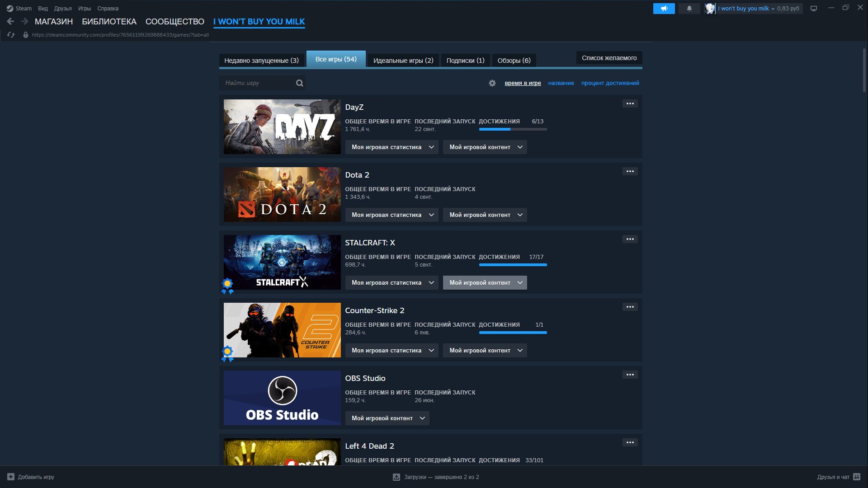This screenshot has width=868, height=488.
Task: Expand STALCRAFT: X 'Моя игровая статистика' dropdown
Action: 392,283
